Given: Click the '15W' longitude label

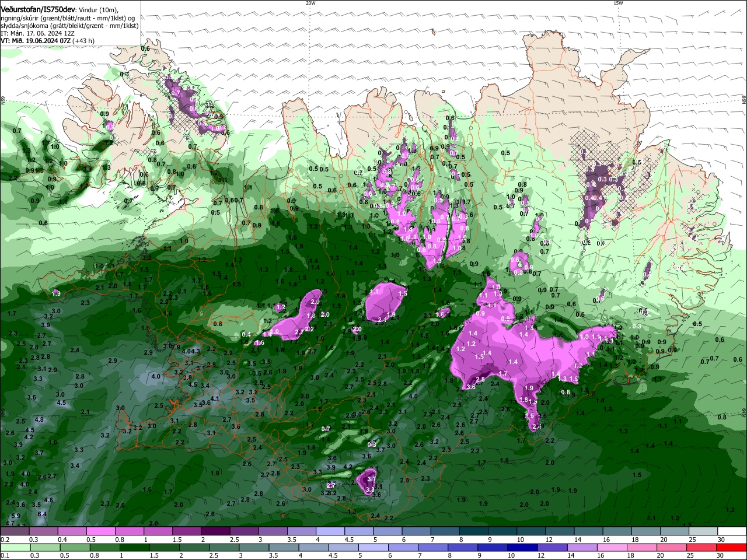Looking at the screenshot, I should point(618,3).
